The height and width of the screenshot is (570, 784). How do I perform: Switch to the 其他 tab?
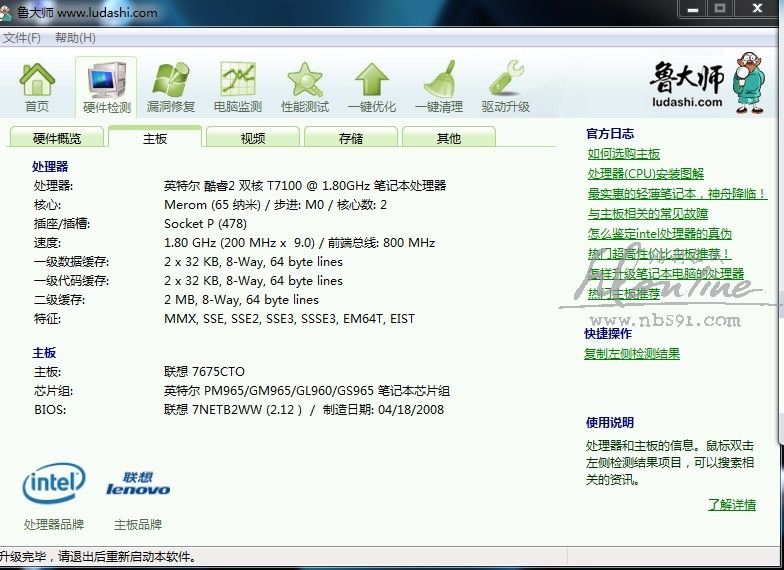448,138
